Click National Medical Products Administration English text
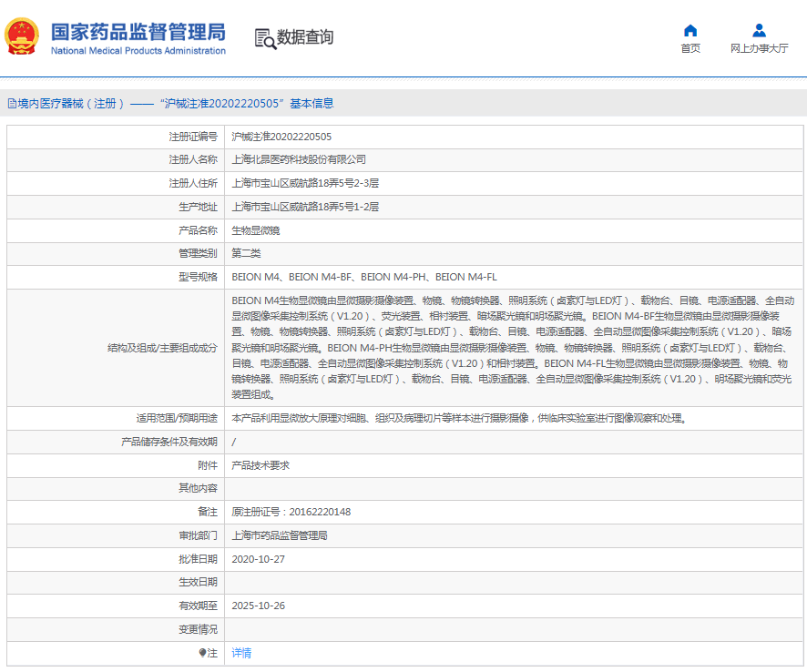This screenshot has width=807, height=672. click(138, 51)
